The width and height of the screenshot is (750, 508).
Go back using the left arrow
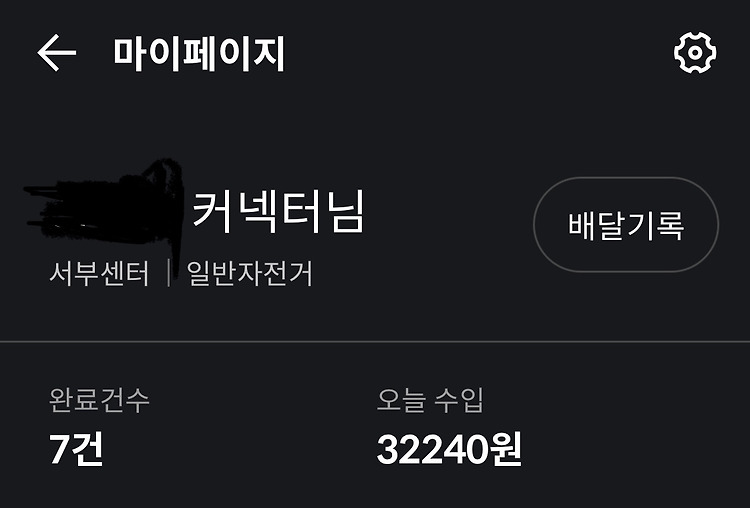(56, 53)
